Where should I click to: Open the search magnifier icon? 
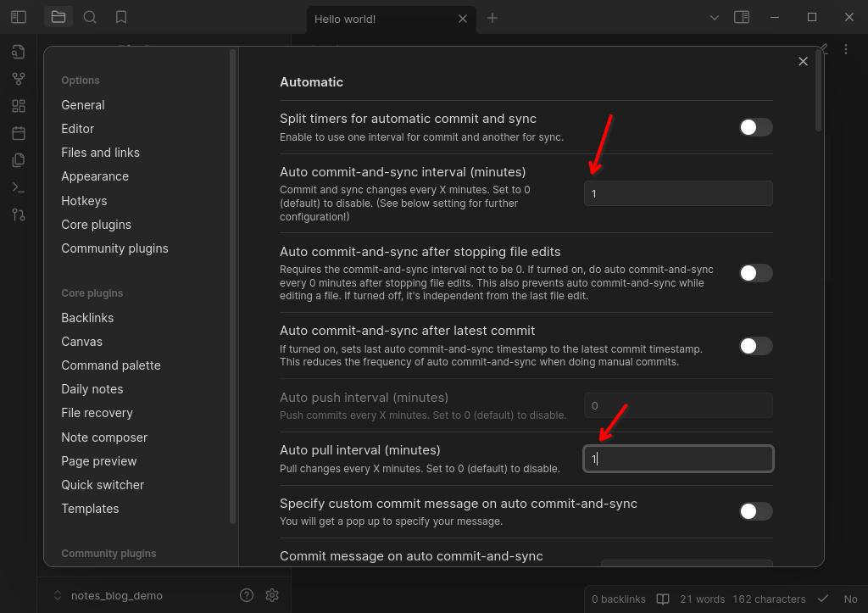click(x=90, y=17)
